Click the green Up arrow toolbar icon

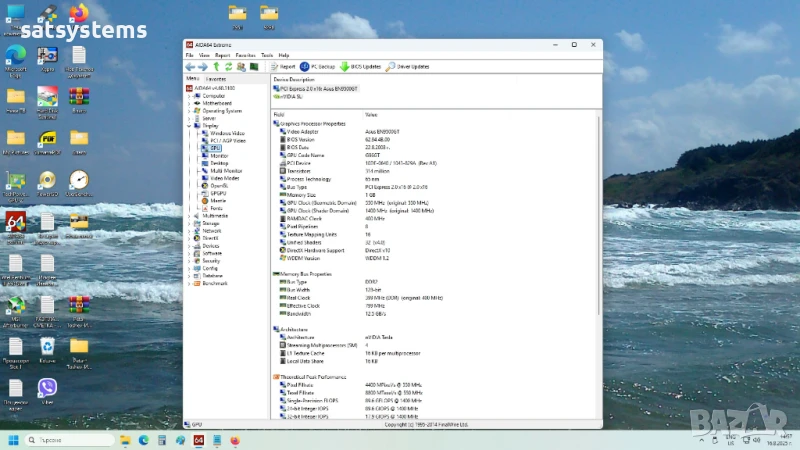[x=215, y=67]
